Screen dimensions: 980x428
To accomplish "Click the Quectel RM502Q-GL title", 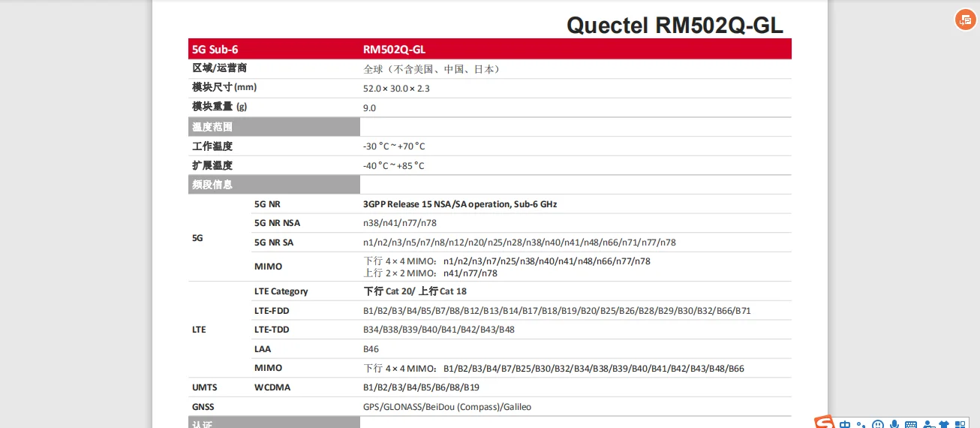I will point(675,25).
